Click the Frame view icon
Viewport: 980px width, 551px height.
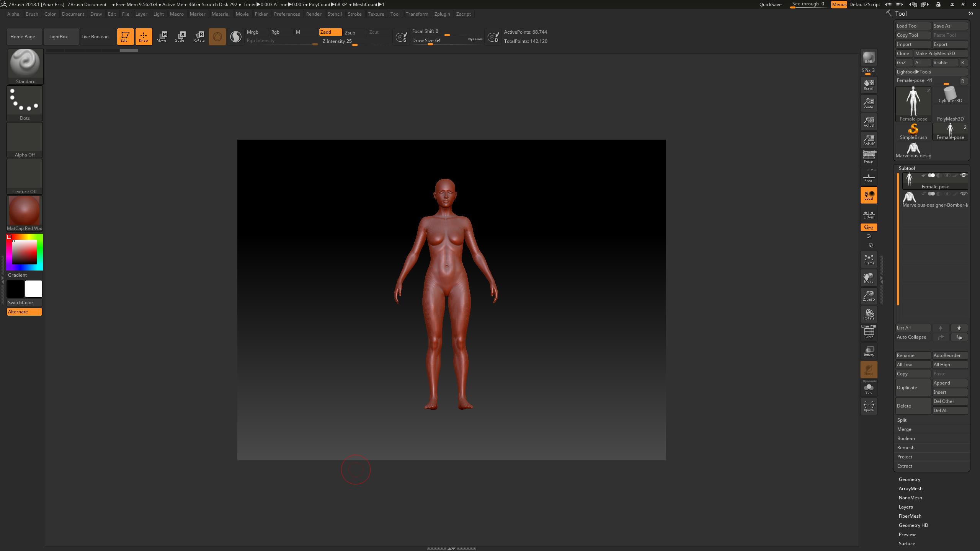[869, 259]
